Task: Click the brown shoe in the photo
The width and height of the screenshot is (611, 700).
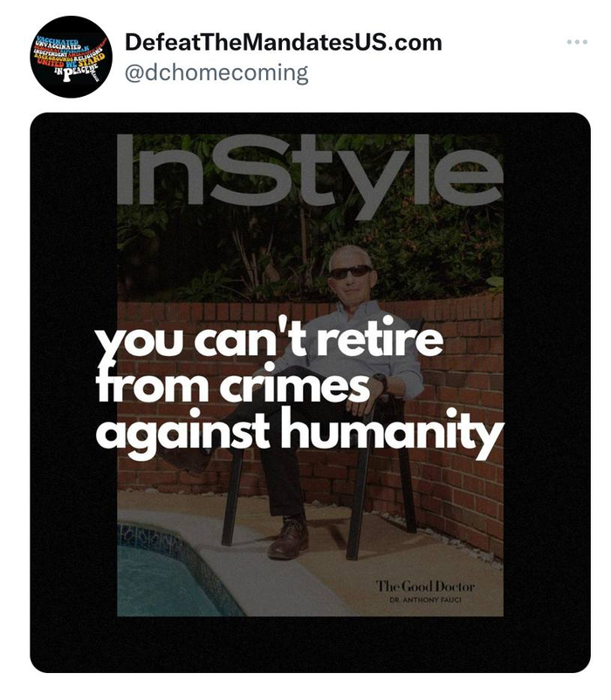Action: pos(289,539)
